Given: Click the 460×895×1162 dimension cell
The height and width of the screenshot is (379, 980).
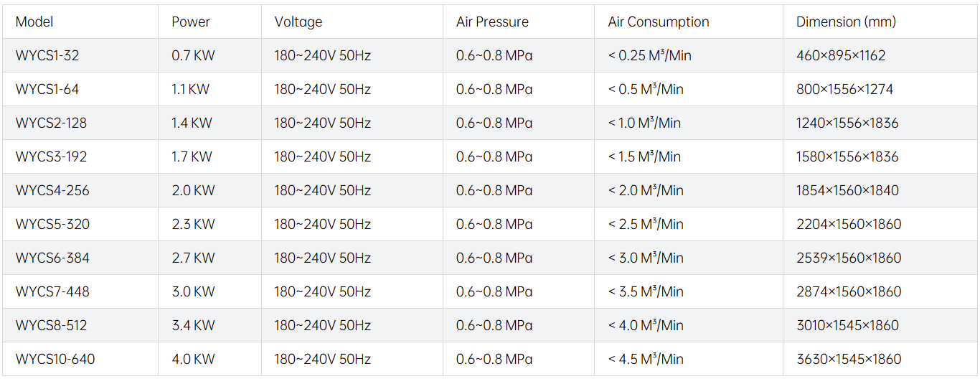Looking at the screenshot, I should pos(841,55).
